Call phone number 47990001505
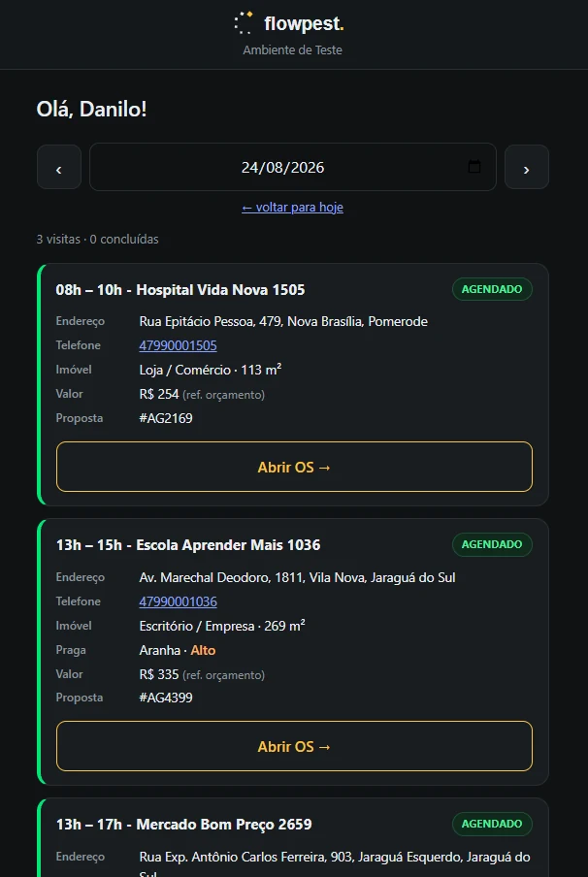This screenshot has height=877, width=588. click(178, 345)
